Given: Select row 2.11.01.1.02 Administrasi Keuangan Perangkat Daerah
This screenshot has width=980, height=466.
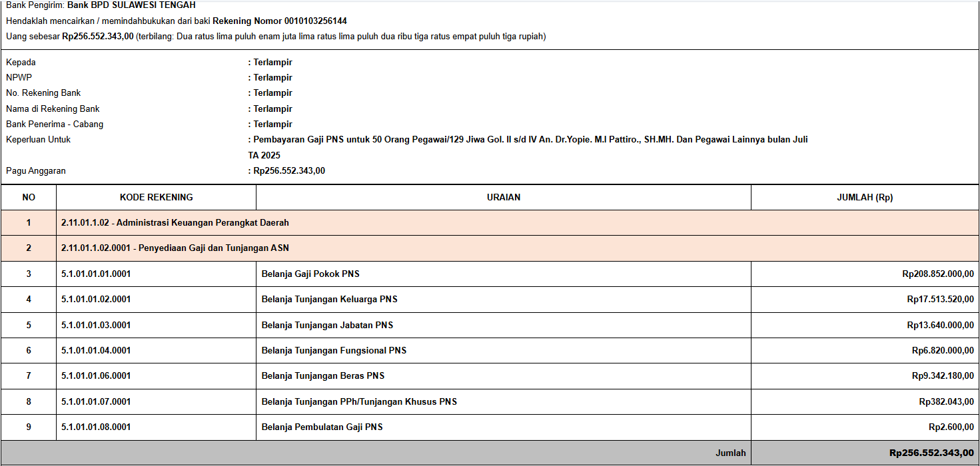Looking at the screenshot, I should coord(490,223).
